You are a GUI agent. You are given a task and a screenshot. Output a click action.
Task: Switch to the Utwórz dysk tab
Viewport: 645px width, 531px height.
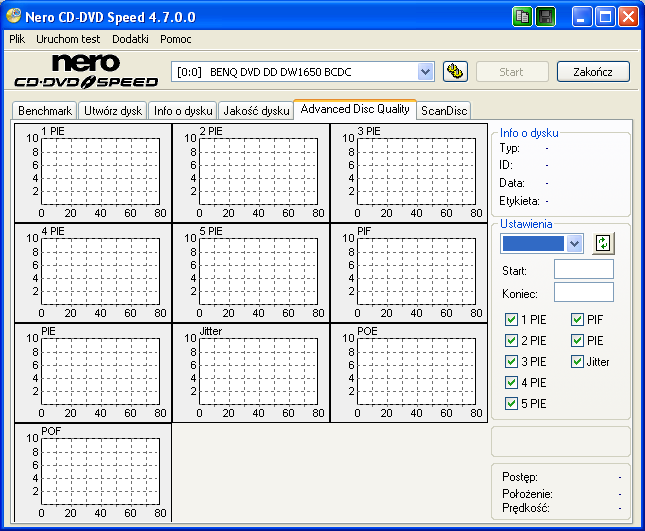113,111
